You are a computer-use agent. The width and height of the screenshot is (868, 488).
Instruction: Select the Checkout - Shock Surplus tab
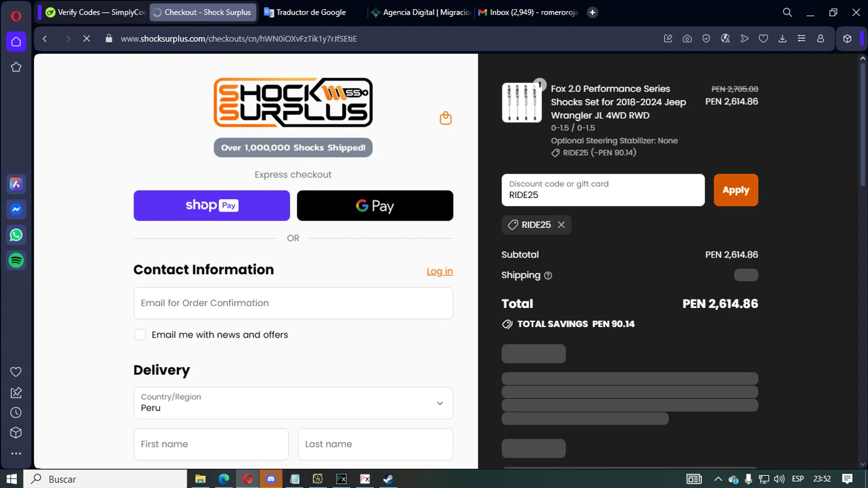click(x=203, y=12)
